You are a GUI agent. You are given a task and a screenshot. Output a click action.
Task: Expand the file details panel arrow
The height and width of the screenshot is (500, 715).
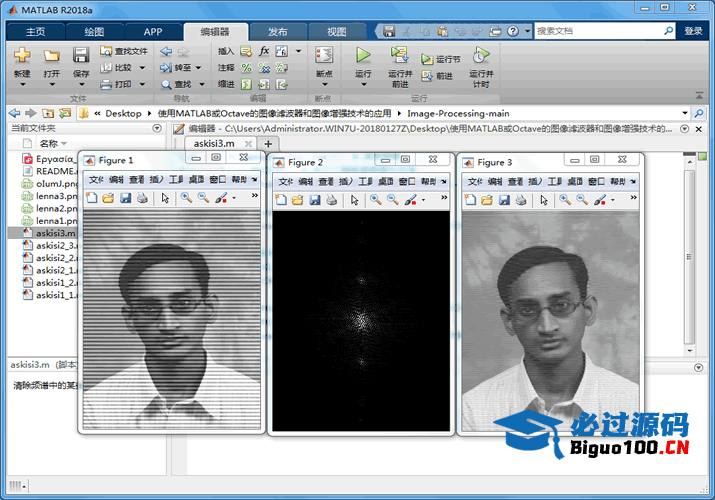pyautogui.click(x=699, y=367)
